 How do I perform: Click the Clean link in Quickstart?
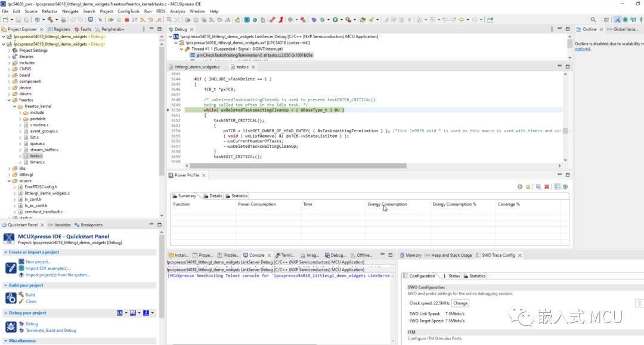31,301
